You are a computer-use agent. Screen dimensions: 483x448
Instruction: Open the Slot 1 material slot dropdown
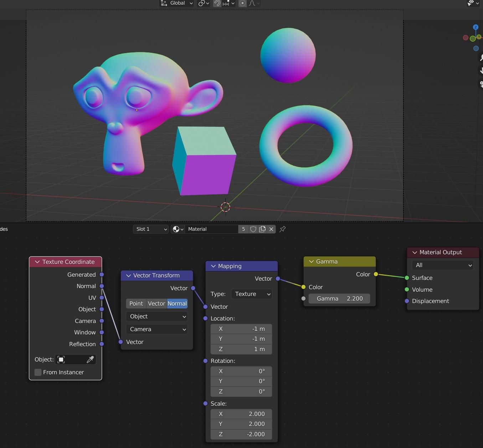pyautogui.click(x=150, y=229)
